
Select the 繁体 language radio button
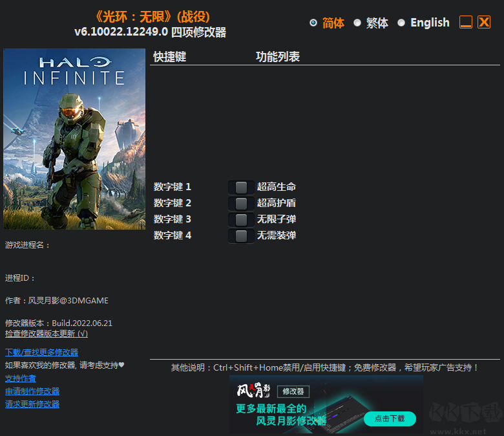pos(357,23)
